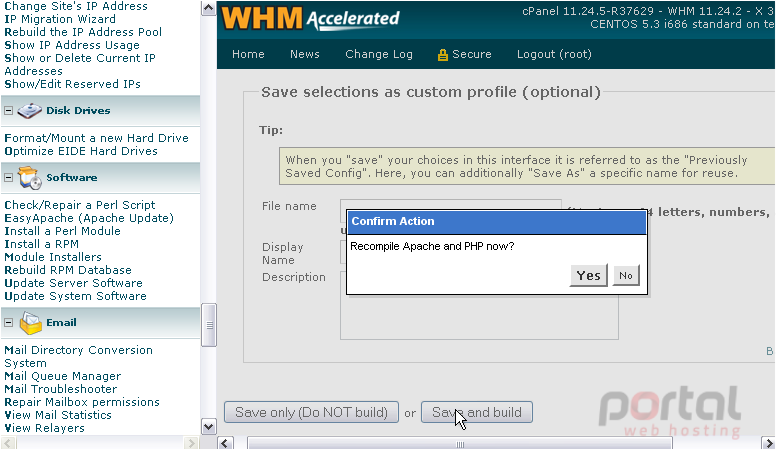Open Rebuild RPM Database link
Viewport: 776px width, 450px height.
coord(68,270)
